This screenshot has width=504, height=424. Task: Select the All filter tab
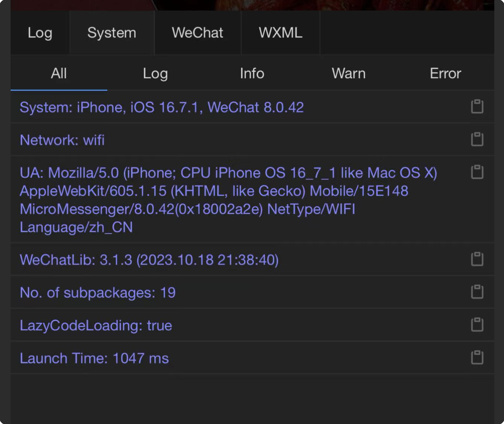59,73
